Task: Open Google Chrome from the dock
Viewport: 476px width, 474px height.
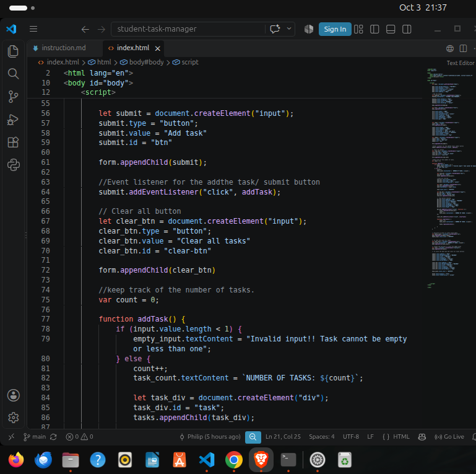Action: 234,460
